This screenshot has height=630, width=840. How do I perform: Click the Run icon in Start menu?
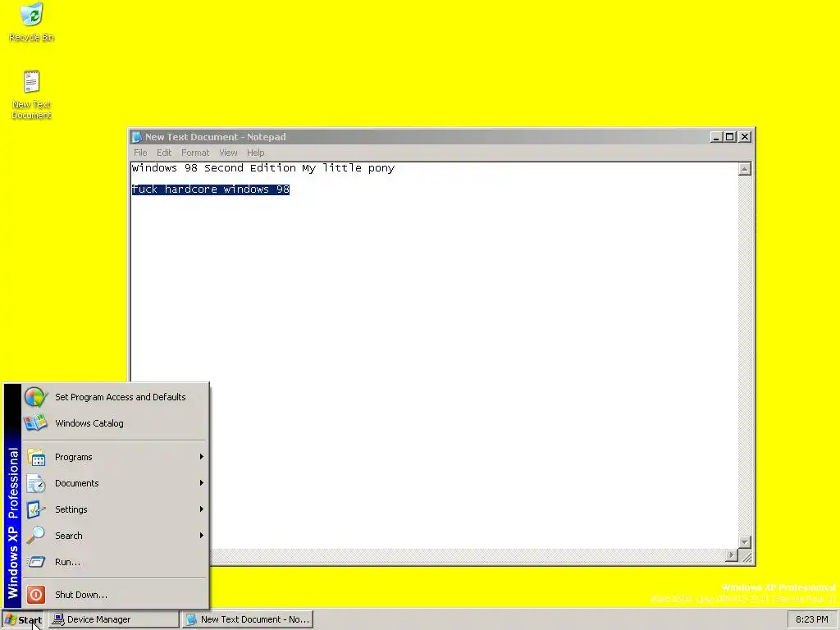pyautogui.click(x=36, y=562)
